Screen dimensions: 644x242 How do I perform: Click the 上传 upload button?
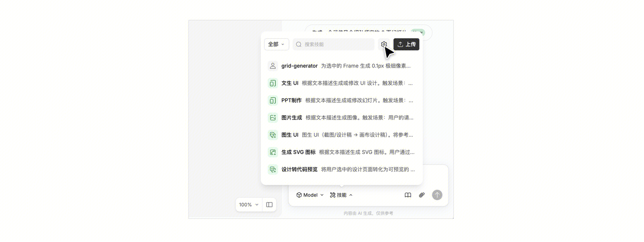pyautogui.click(x=406, y=44)
